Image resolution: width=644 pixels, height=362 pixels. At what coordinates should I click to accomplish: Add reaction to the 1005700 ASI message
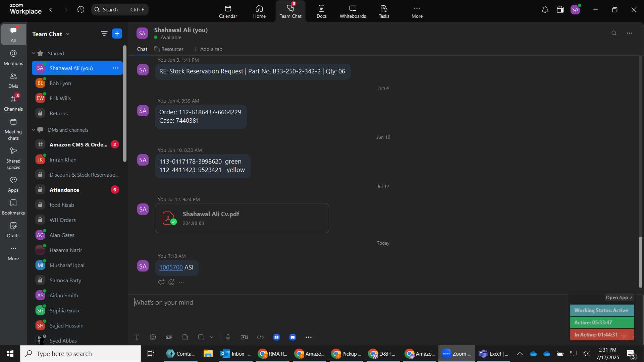point(171,282)
